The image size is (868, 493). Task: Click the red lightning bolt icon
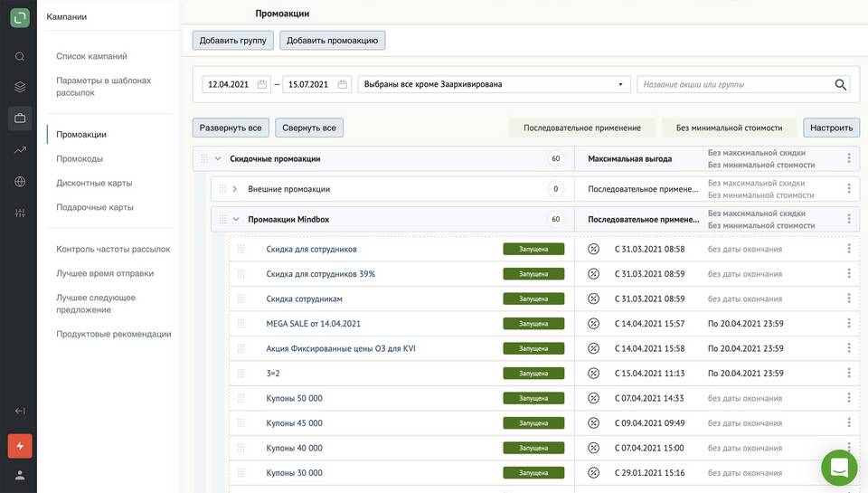20,446
